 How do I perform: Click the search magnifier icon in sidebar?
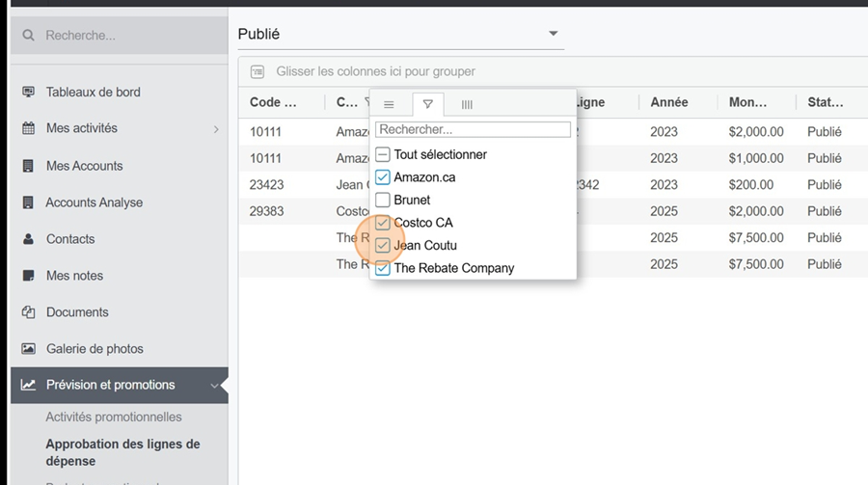28,36
